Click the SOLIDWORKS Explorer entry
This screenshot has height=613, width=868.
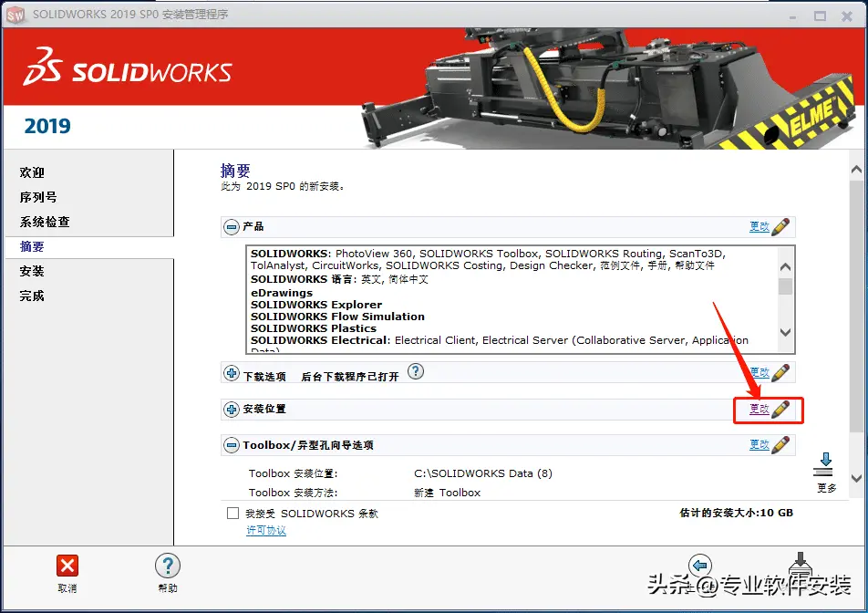point(316,305)
